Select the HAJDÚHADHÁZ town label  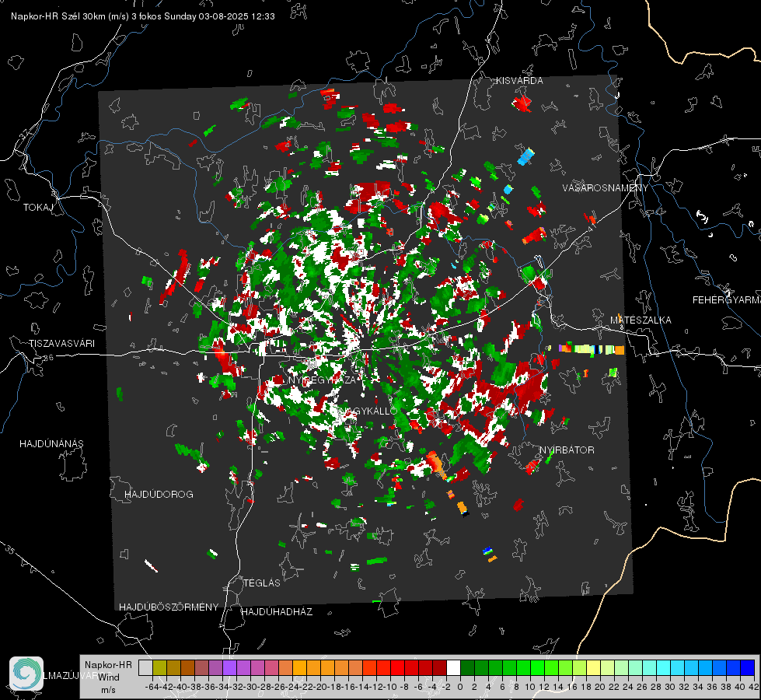click(277, 612)
